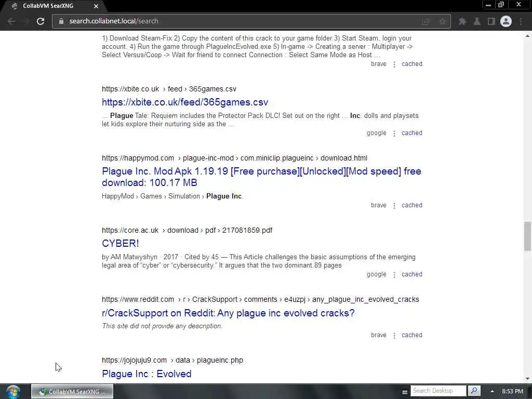Click the desktop search magnifier button
The height and width of the screenshot is (399, 532).
click(474, 391)
